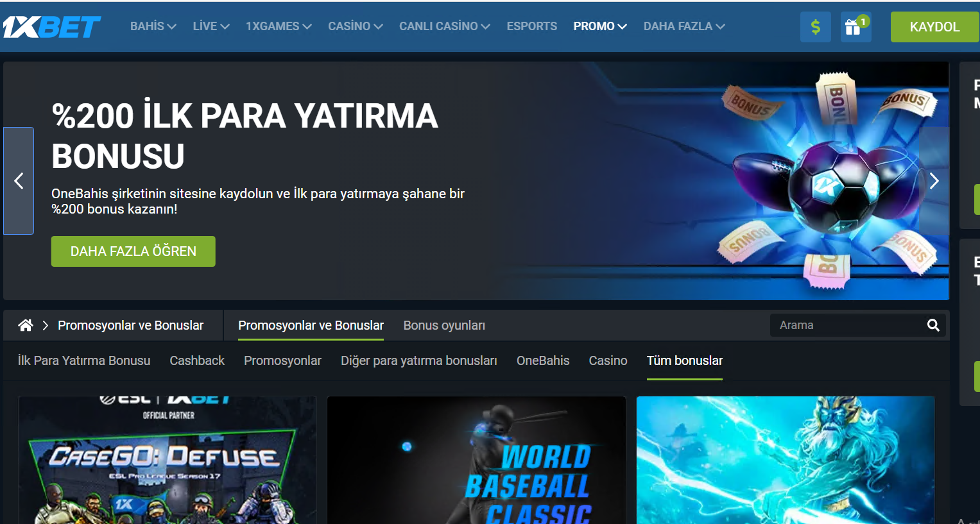This screenshot has height=524, width=980.
Task: Expand the CANLI CASİNO dropdown
Action: pos(445,26)
